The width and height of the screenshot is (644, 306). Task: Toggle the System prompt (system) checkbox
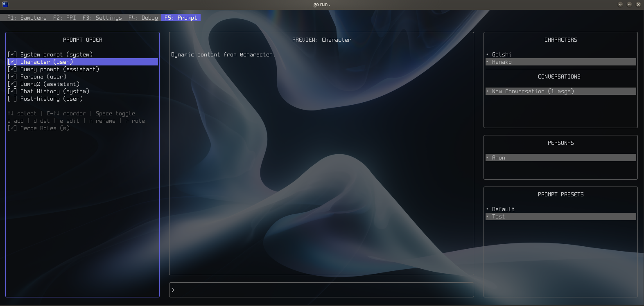12,54
